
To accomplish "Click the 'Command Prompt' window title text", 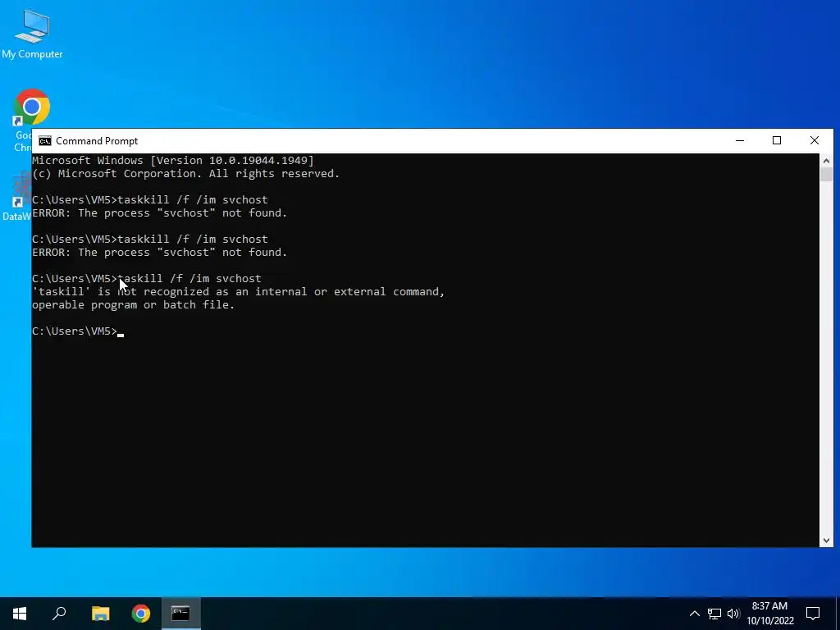I will [97, 141].
